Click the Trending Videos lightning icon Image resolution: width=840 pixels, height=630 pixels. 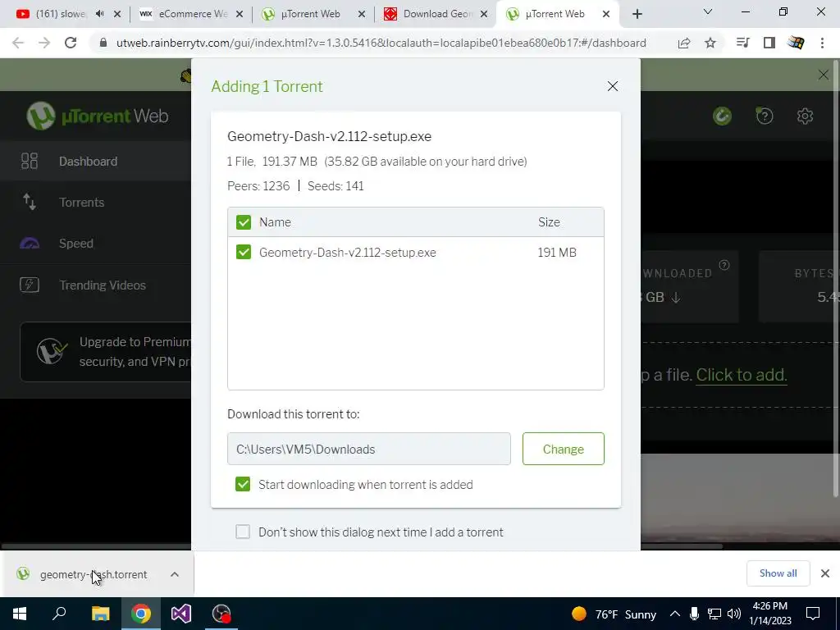coord(30,285)
